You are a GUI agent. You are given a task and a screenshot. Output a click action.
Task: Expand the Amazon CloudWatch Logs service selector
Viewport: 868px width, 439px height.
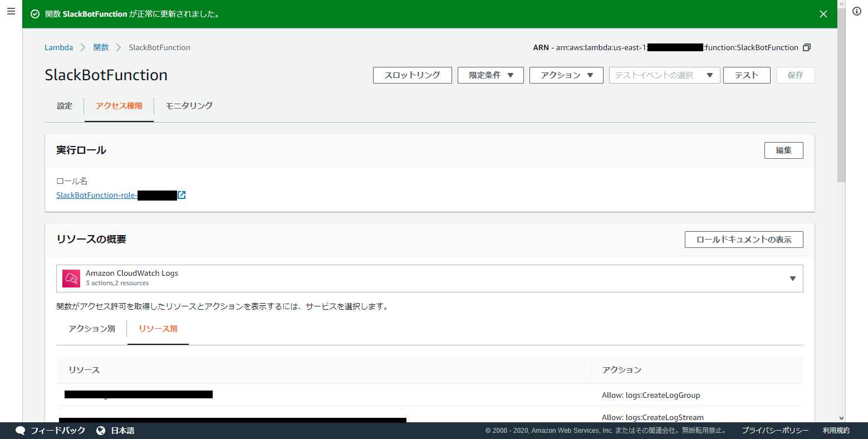[x=430, y=279]
